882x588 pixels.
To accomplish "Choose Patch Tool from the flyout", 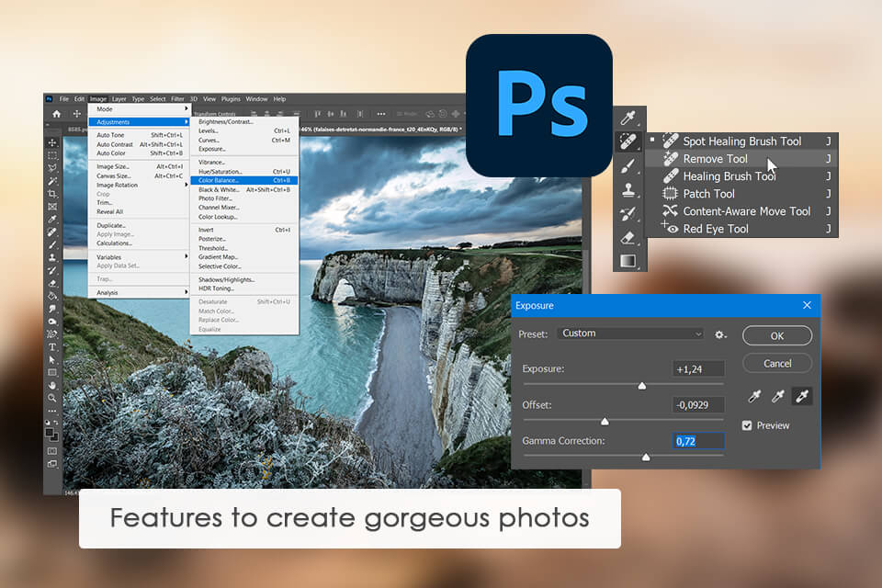I will (x=741, y=194).
